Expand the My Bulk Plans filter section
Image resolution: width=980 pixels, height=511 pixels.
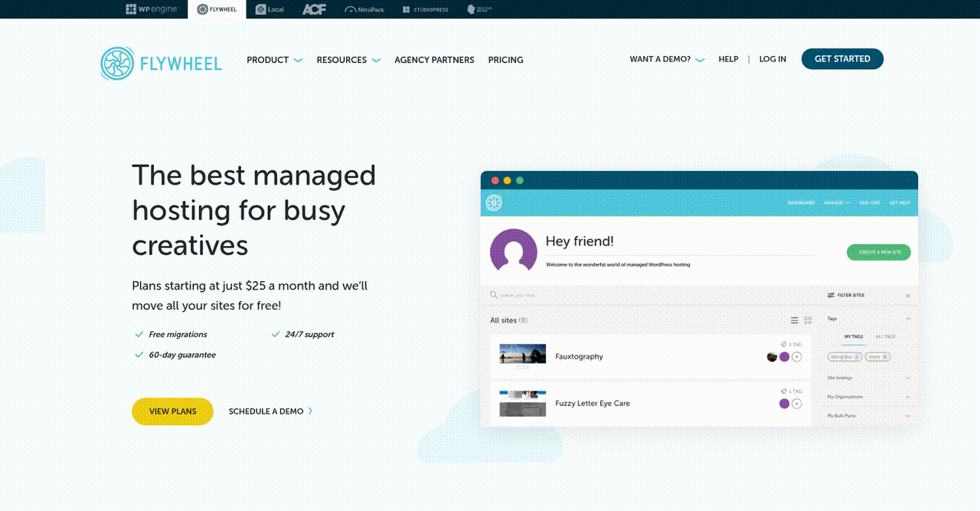(869, 416)
